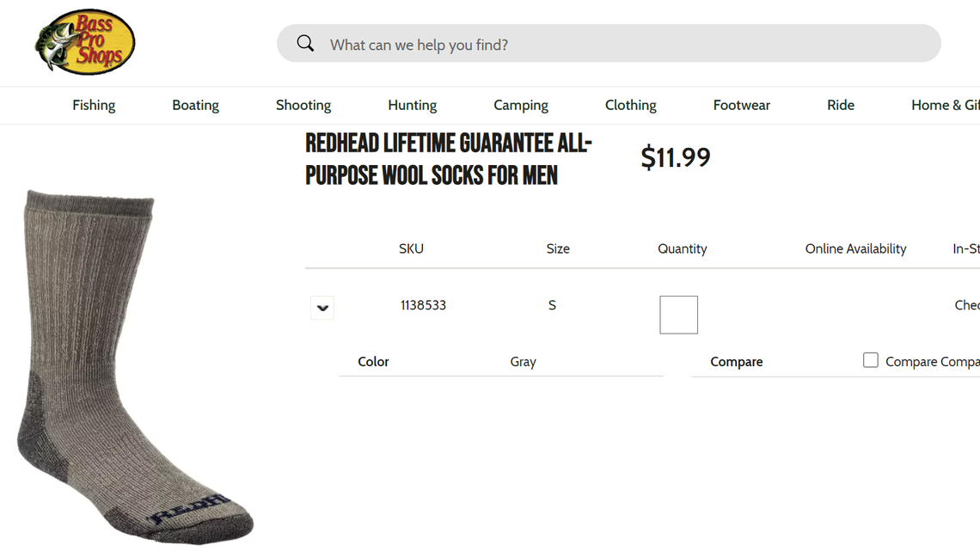This screenshot has width=980, height=551.
Task: Enable the Compare checkbox
Action: [x=871, y=359]
